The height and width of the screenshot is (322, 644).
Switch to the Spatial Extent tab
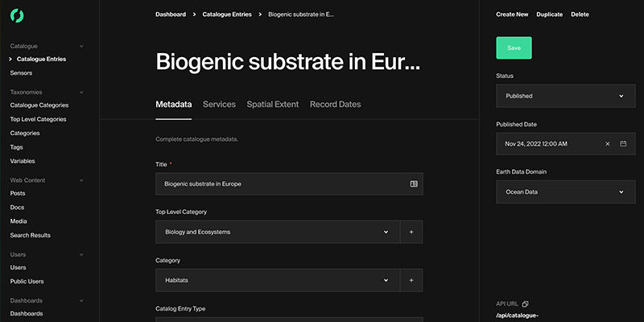(x=273, y=105)
